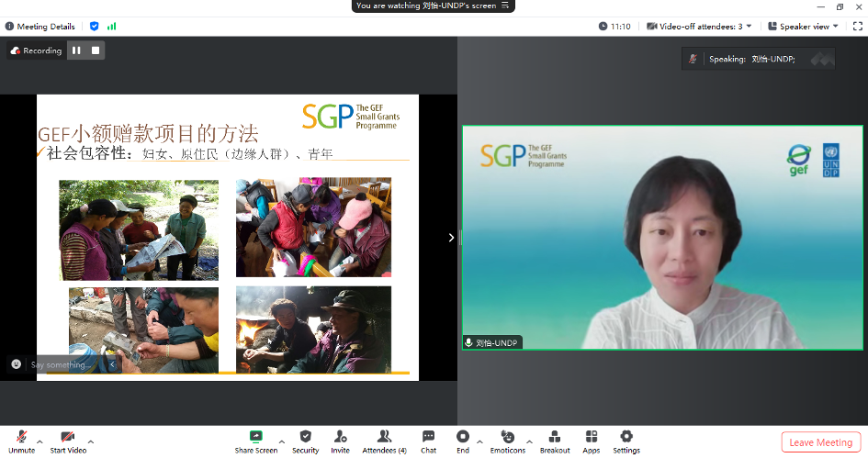Pause the recording
The width and height of the screenshot is (868, 458).
coord(76,50)
